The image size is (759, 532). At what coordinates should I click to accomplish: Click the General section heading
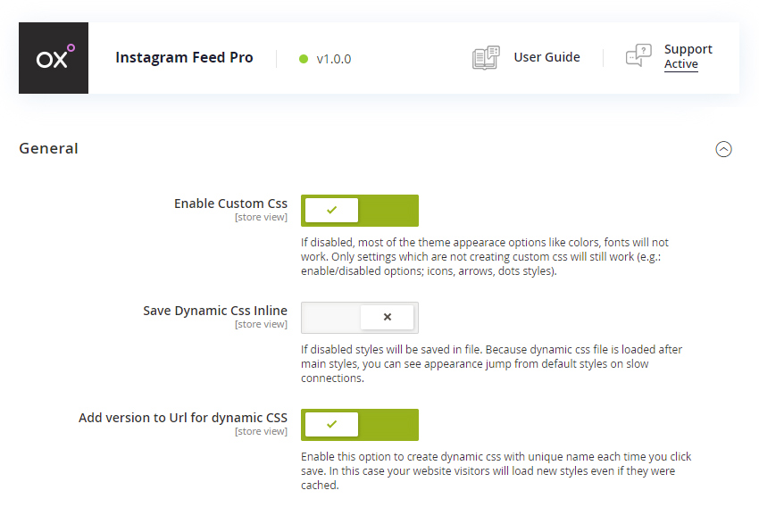click(x=48, y=148)
